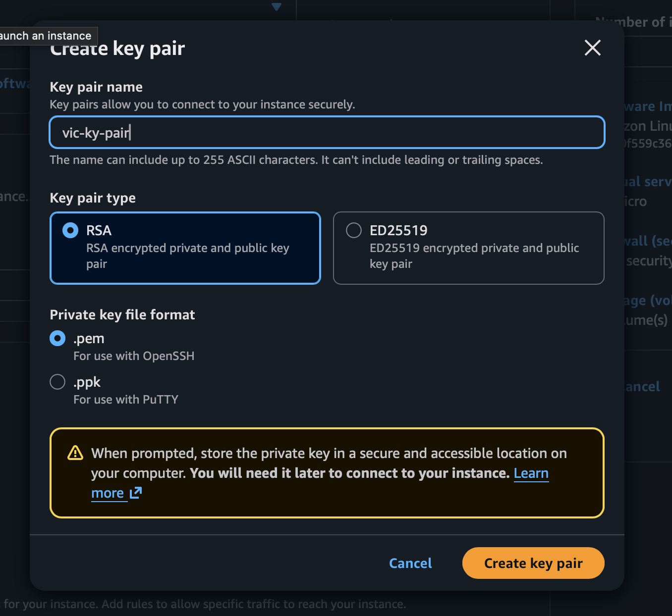Click the "Number of instances" background heading
The image size is (672, 616).
click(633, 22)
